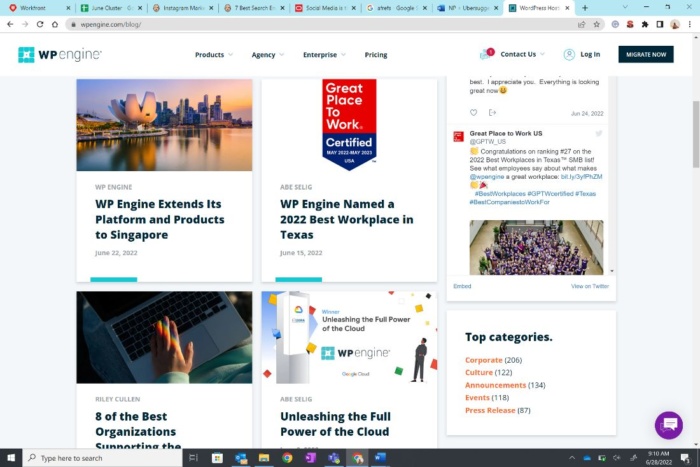700x467 pixels.
Task: Click the Embed link under tweets
Action: point(462,286)
